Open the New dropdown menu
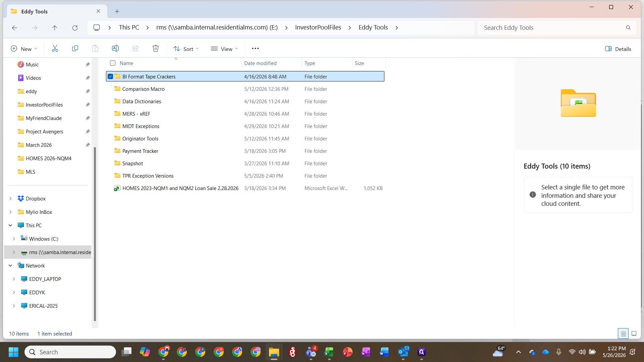Viewport: 644px width, 362px height. [x=23, y=49]
